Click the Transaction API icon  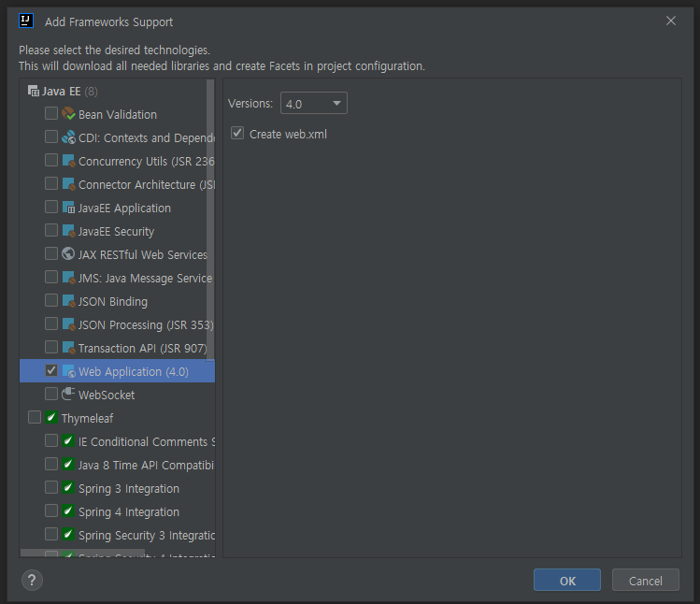68,348
